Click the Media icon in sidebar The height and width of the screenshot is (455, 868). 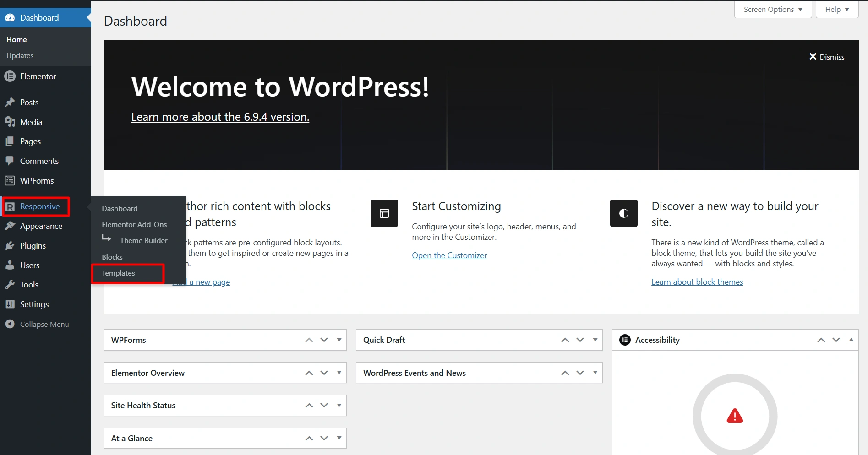[10, 122]
